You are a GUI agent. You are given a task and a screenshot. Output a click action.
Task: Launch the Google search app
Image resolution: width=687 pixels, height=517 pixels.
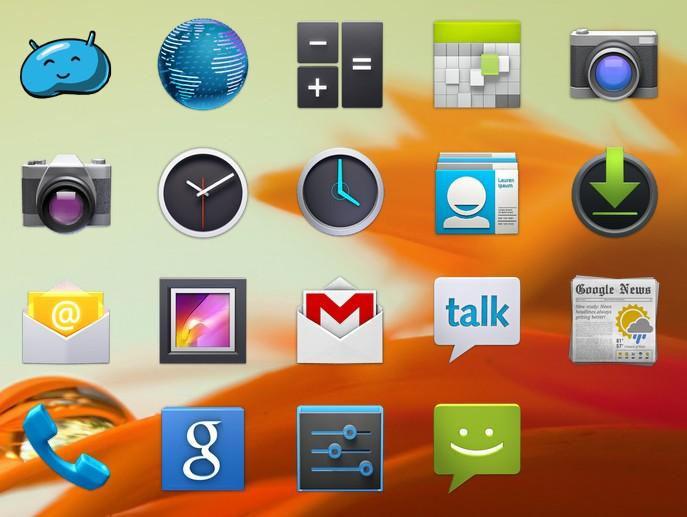pyautogui.click(x=203, y=449)
